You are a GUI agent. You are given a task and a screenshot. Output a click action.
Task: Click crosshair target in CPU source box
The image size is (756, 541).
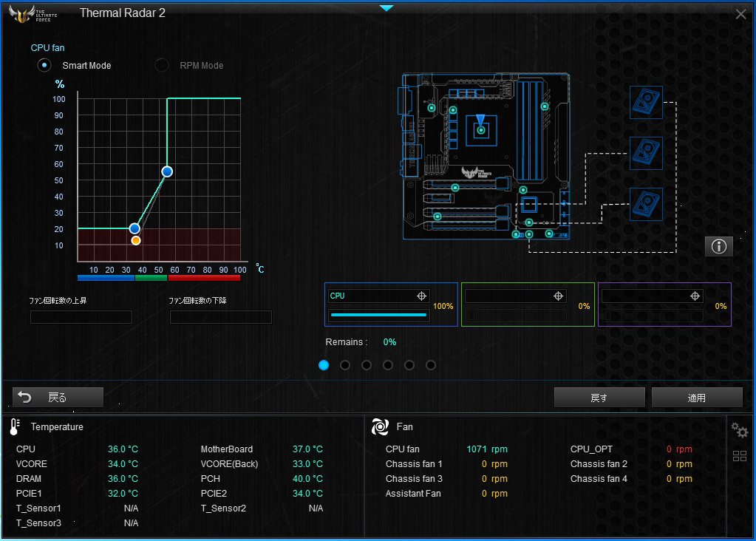click(x=421, y=296)
